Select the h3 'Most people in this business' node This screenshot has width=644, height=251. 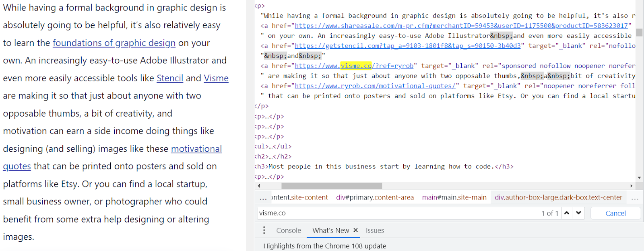point(384,167)
